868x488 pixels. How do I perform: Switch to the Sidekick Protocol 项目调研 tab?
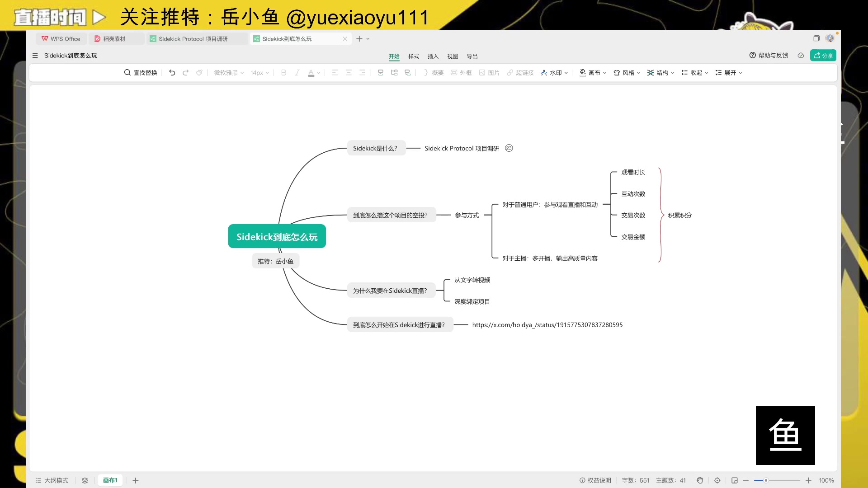coord(197,39)
